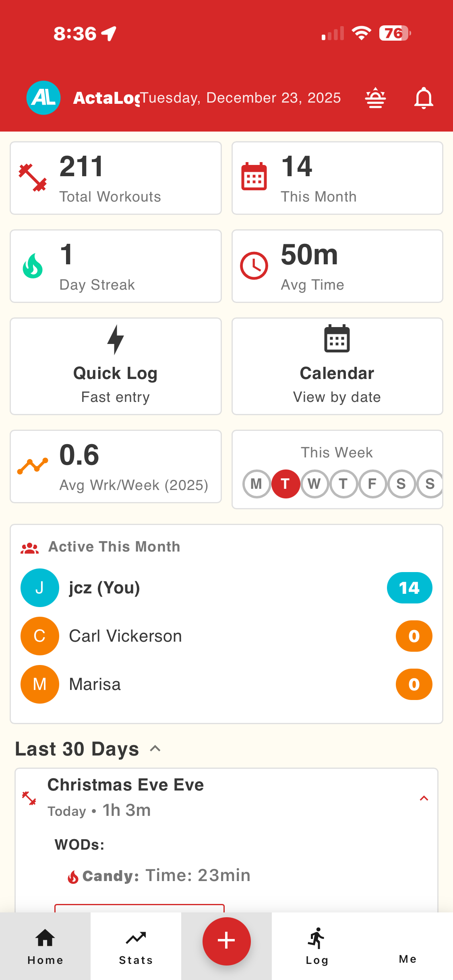Collapse the Christmas Eve Eve workout card
The image size is (453, 980).
(424, 798)
